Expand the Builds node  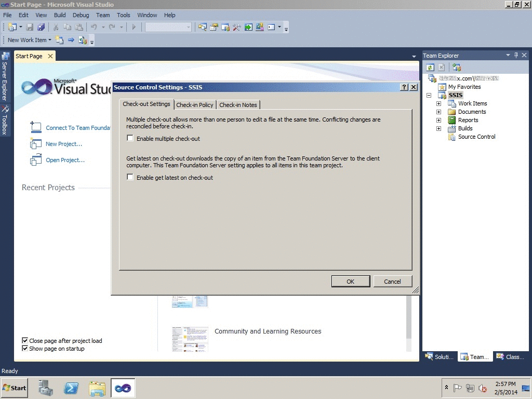(x=438, y=129)
